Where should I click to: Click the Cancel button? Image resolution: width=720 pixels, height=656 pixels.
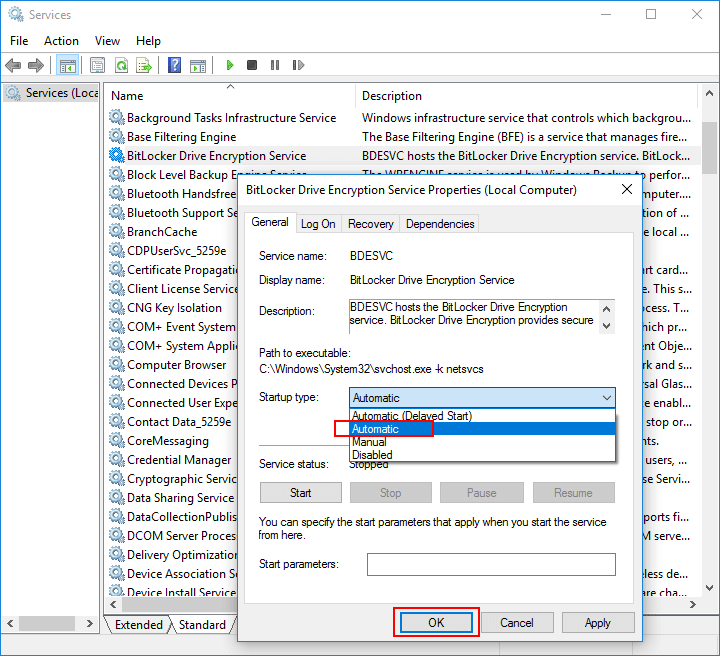(x=517, y=622)
